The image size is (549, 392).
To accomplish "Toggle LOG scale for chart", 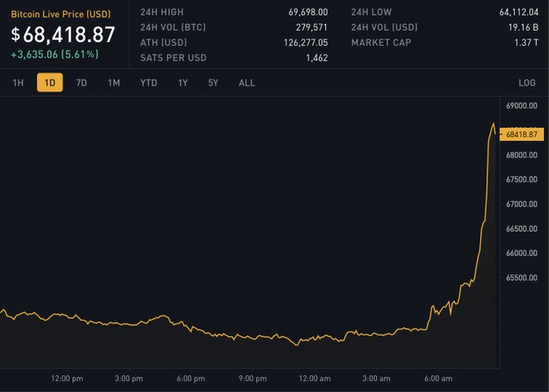I will click(x=527, y=83).
